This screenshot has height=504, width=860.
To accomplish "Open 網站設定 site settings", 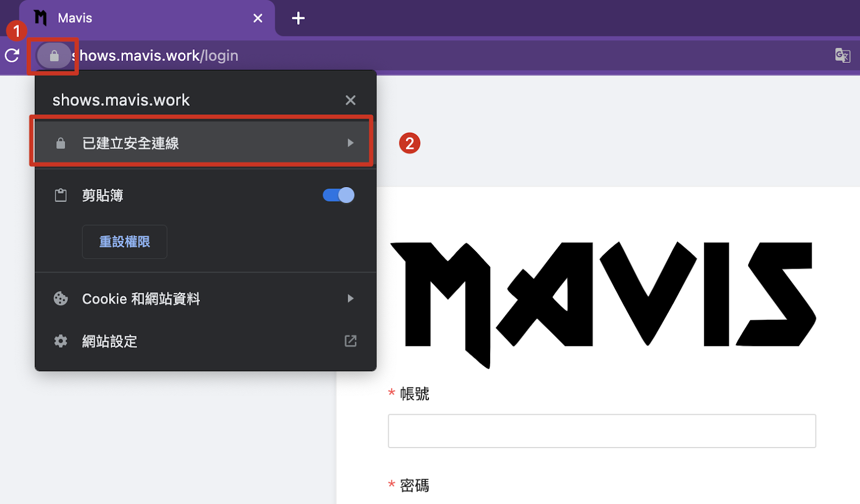I will coord(205,341).
